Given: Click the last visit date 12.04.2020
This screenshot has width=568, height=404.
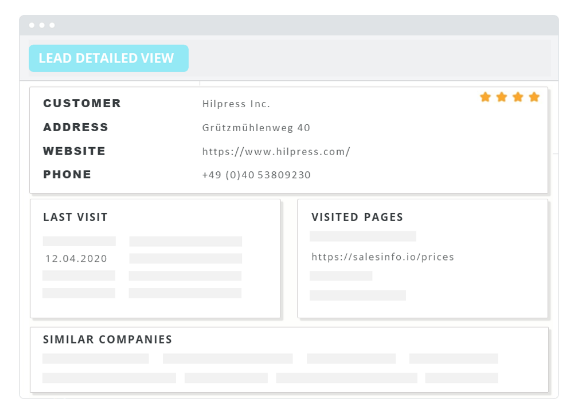Looking at the screenshot, I should tap(76, 259).
